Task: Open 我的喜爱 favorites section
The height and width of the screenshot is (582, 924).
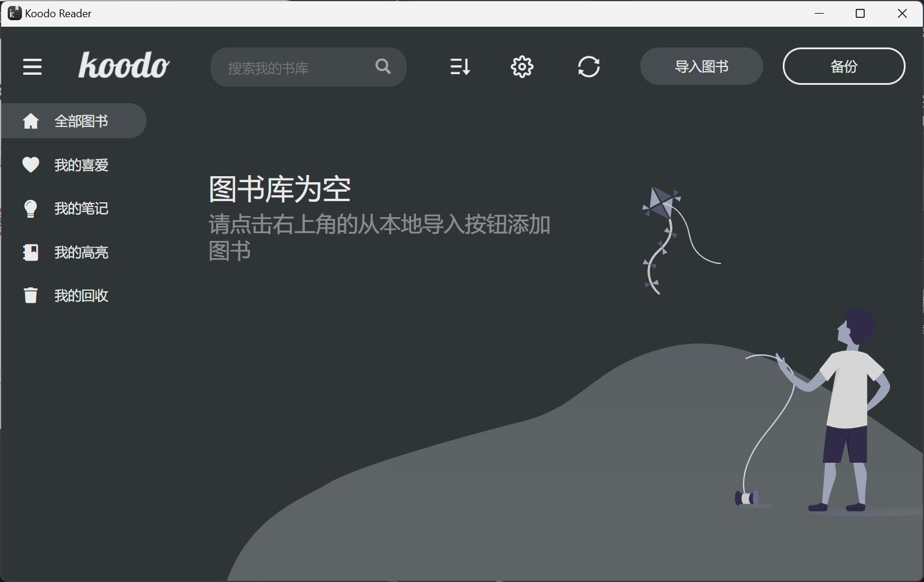Action: [74, 165]
